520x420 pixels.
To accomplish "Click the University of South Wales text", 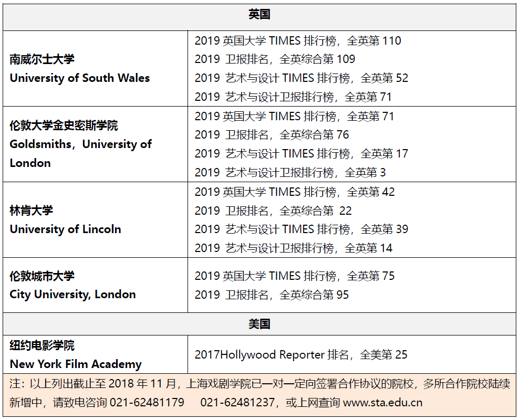I will (80, 78).
